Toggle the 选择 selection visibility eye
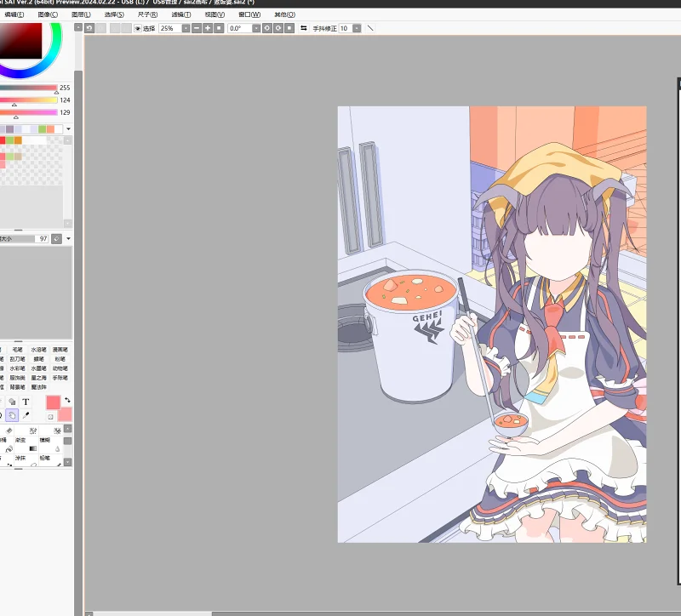 pyautogui.click(x=137, y=28)
